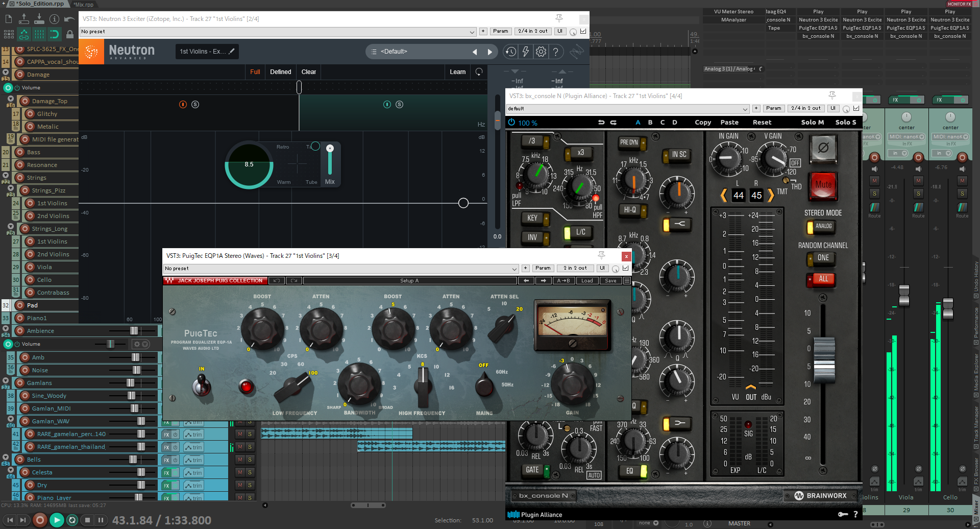Screen dimensions: 980x529
Task: Click the transport Play button
Action: click(x=57, y=520)
